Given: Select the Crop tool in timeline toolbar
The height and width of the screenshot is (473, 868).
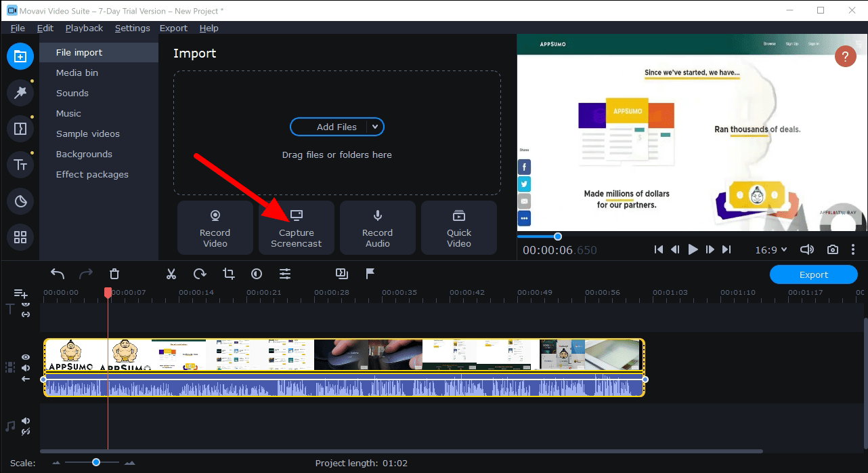Looking at the screenshot, I should [x=229, y=274].
